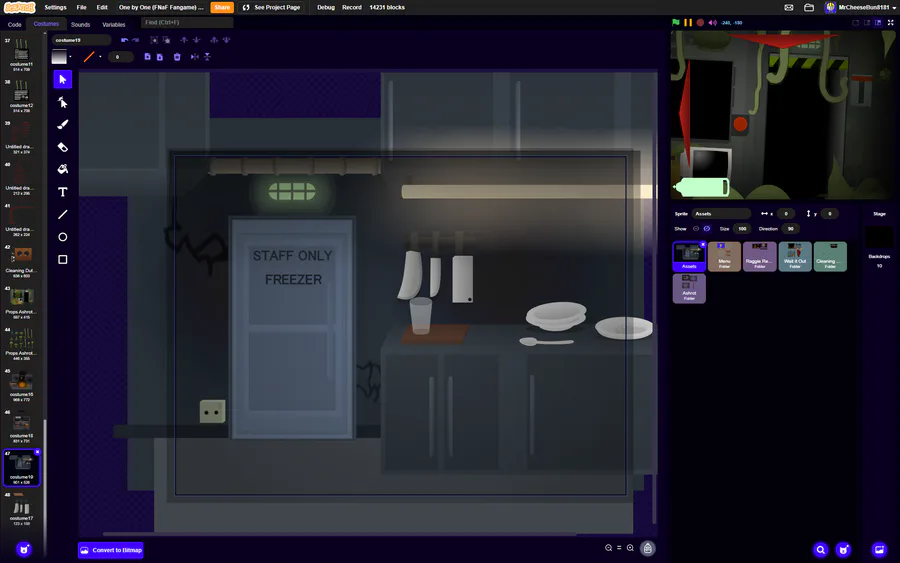The width and height of the screenshot is (900, 563).
Task: Select costume17 thumbnail in list
Action: 21,509
